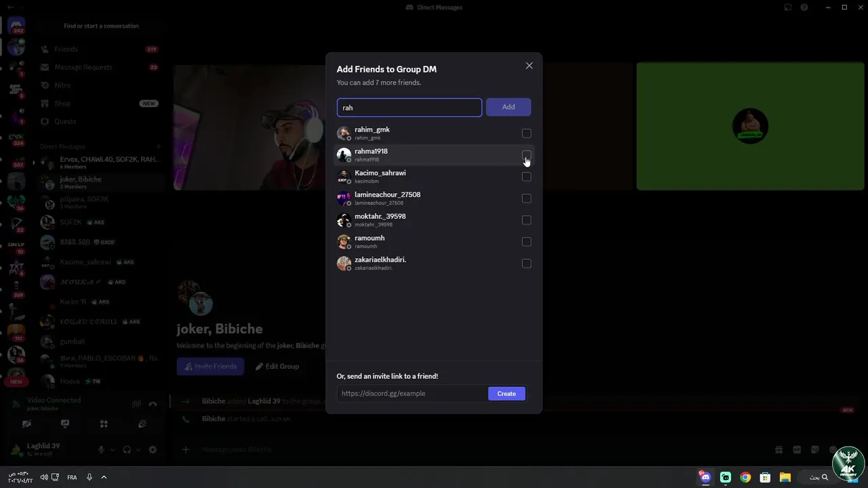This screenshot has height=488, width=868.
Task: Check the box for rahim_gmk
Action: click(526, 134)
